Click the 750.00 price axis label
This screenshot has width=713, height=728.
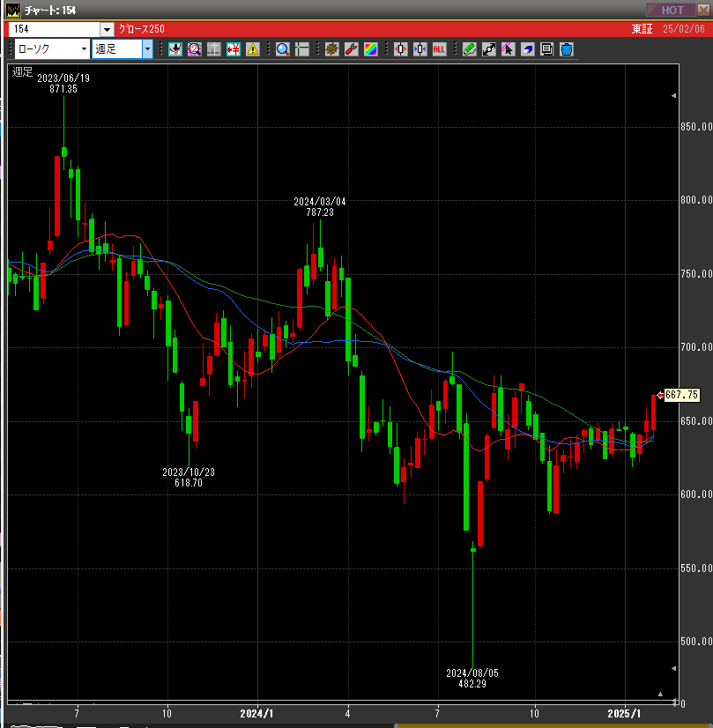[696, 274]
